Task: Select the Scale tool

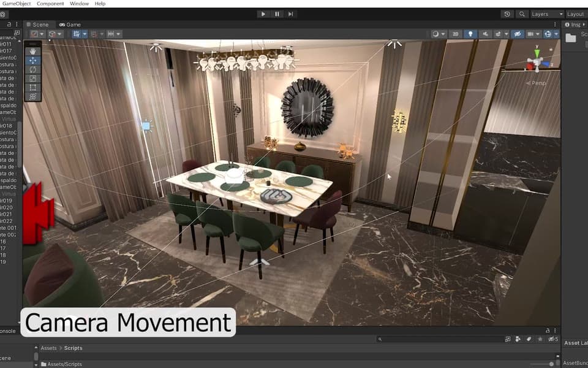Action: pyautogui.click(x=33, y=79)
